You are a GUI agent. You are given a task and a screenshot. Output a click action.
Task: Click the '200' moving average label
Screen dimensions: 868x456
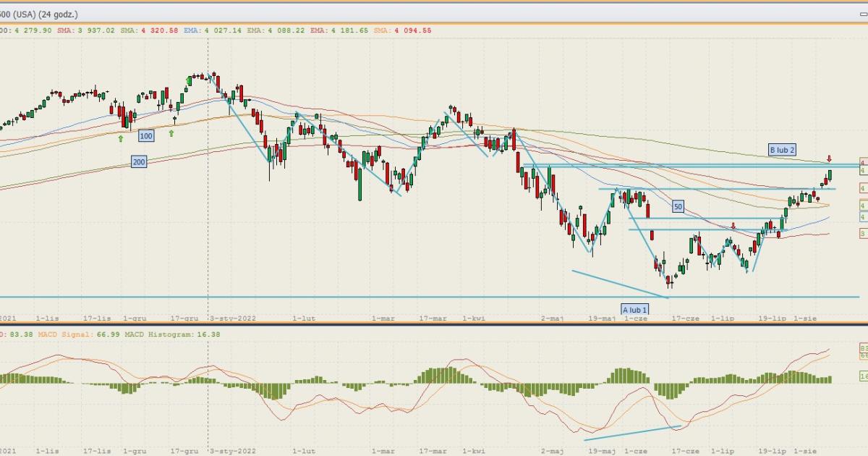coord(140,162)
